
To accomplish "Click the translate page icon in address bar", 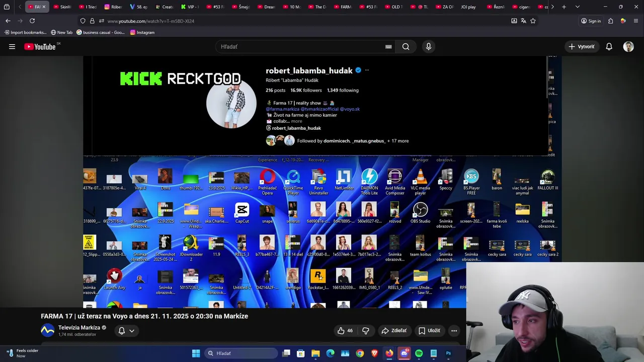I will click(x=523, y=21).
